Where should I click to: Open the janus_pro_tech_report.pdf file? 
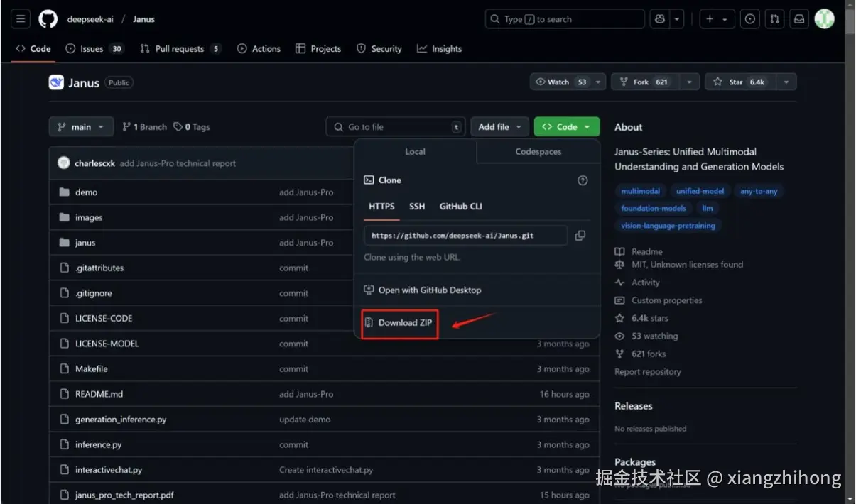coord(124,495)
